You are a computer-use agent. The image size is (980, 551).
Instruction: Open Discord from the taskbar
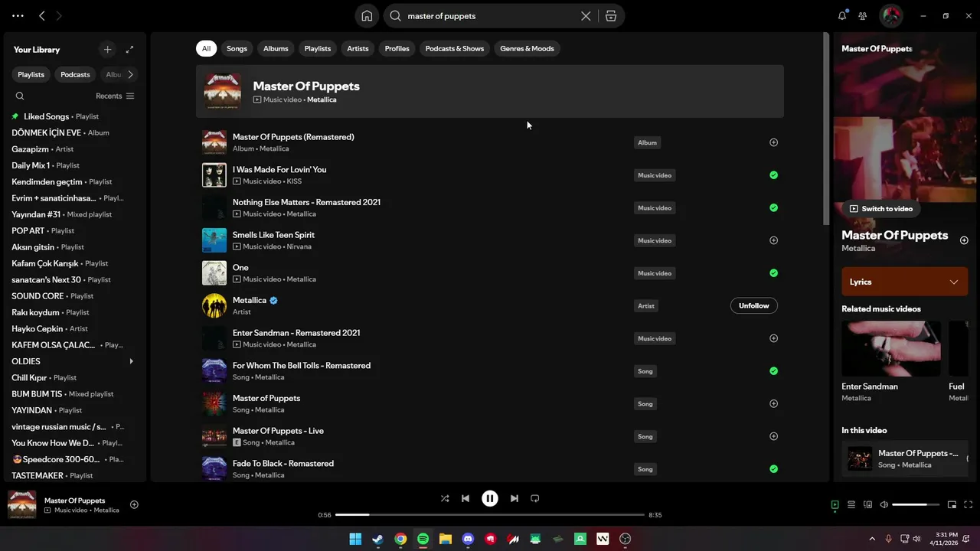(468, 539)
